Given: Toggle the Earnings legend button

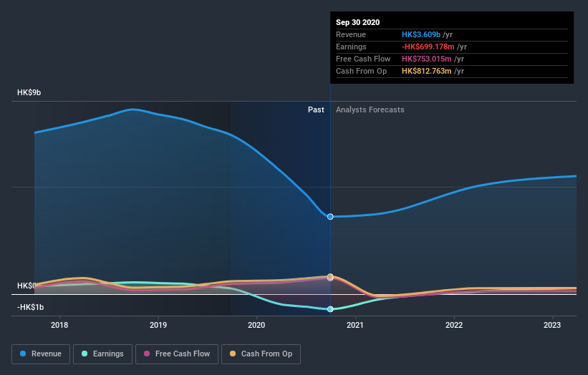Looking at the screenshot, I should click(102, 354).
